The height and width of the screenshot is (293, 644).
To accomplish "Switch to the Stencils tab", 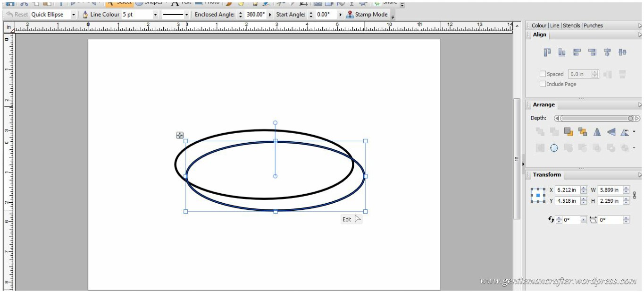I will (x=571, y=26).
